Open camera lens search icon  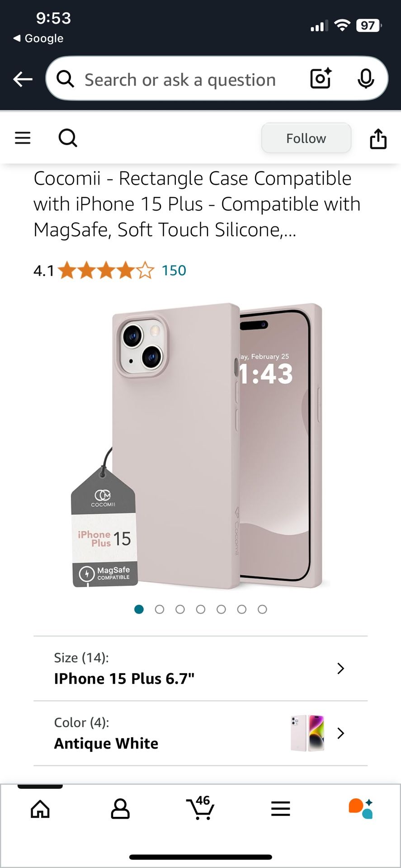(321, 79)
